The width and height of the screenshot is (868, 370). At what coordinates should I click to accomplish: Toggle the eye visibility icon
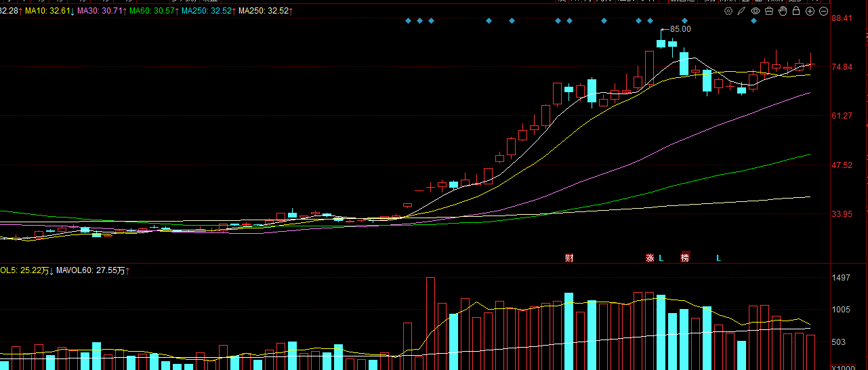click(x=756, y=11)
